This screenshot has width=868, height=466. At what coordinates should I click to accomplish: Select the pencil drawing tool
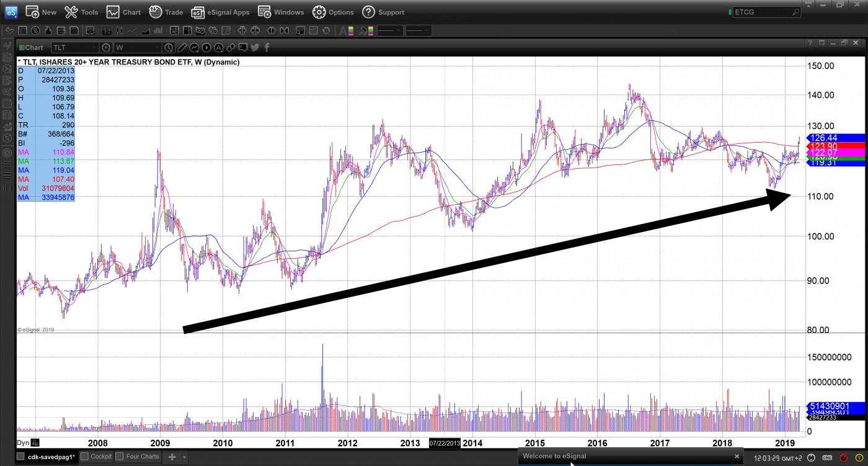coord(182,47)
